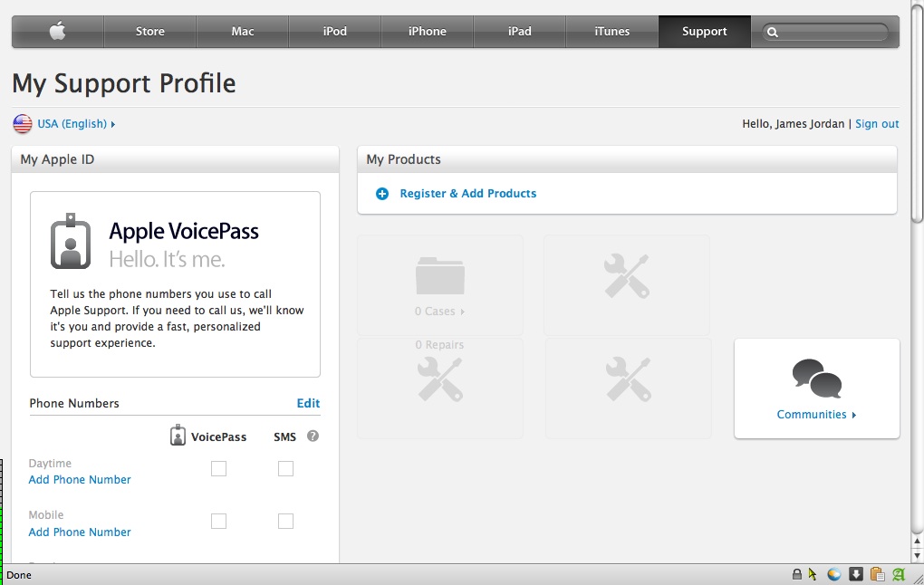
Task: Click the plus icon beside Register & Add Products
Action: click(382, 193)
